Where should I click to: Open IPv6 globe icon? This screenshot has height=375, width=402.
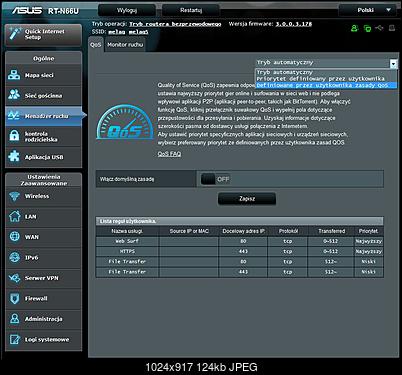tap(14, 257)
